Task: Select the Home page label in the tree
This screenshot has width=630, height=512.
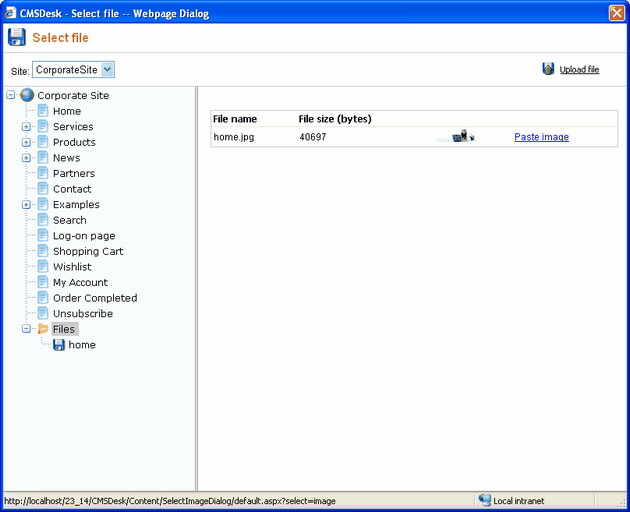Action: (67, 111)
